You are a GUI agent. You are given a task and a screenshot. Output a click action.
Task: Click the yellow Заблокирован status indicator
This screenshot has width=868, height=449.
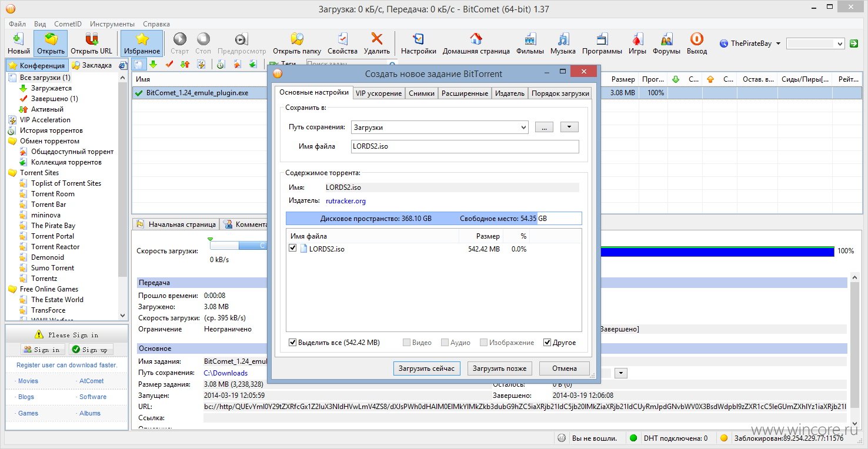724,438
